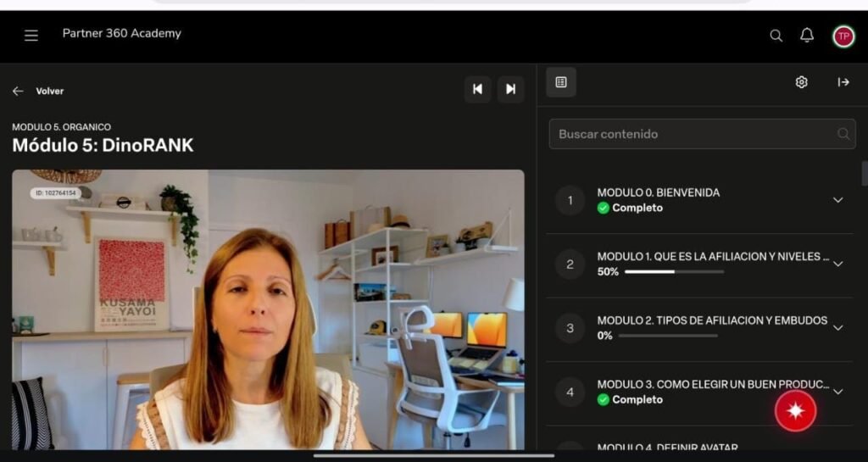The height and width of the screenshot is (462, 868).
Task: Click the green Completo check of Modulo 3
Action: [x=604, y=399]
